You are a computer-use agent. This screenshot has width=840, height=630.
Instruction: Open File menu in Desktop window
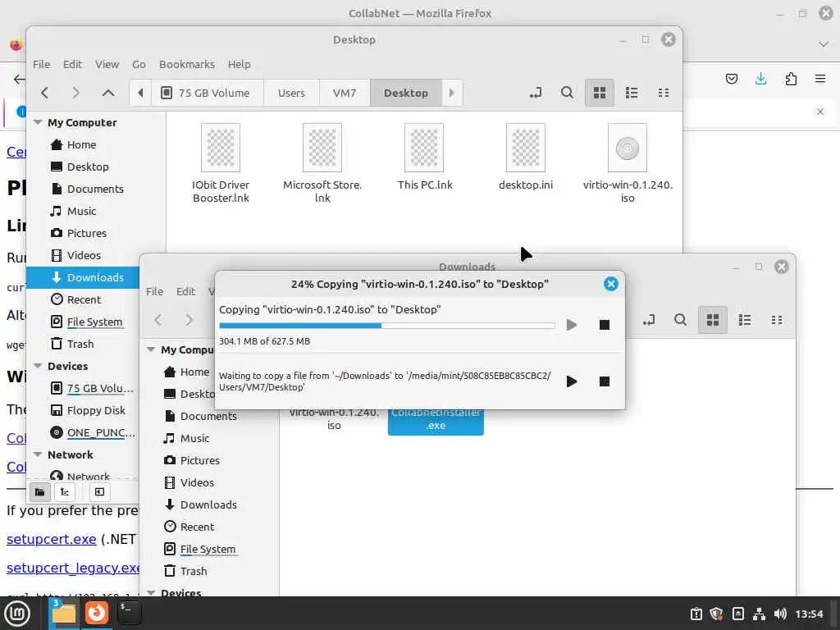pos(41,64)
